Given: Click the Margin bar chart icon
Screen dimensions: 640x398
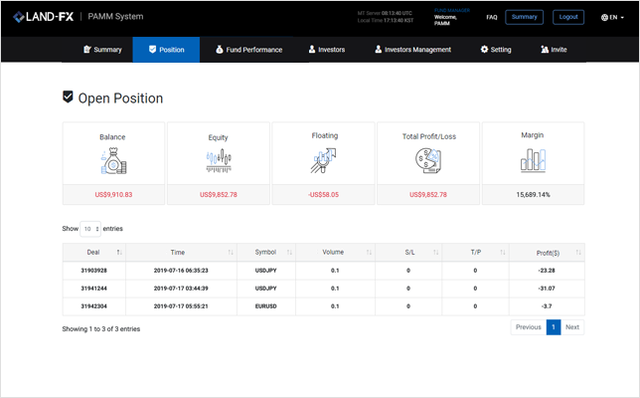Looking at the screenshot, I should (533, 160).
